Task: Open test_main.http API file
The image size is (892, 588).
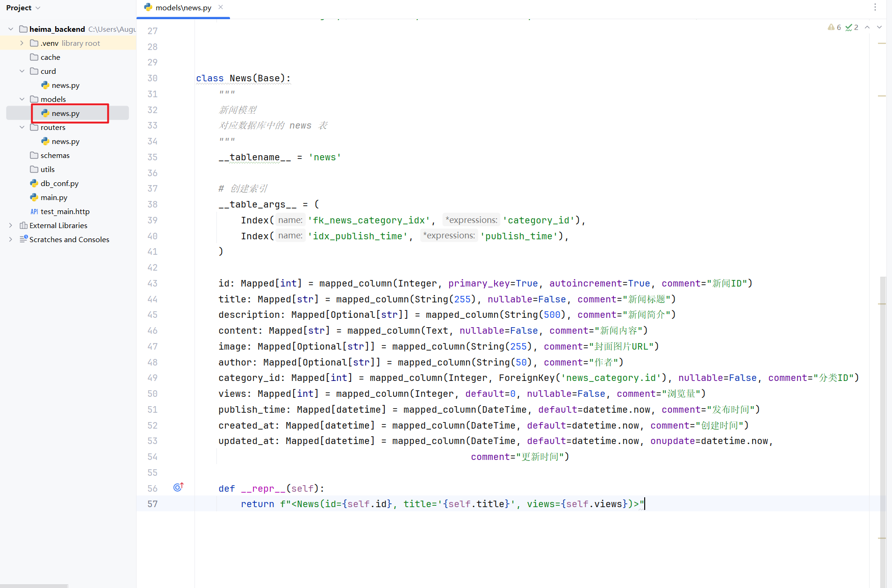Action: click(65, 211)
